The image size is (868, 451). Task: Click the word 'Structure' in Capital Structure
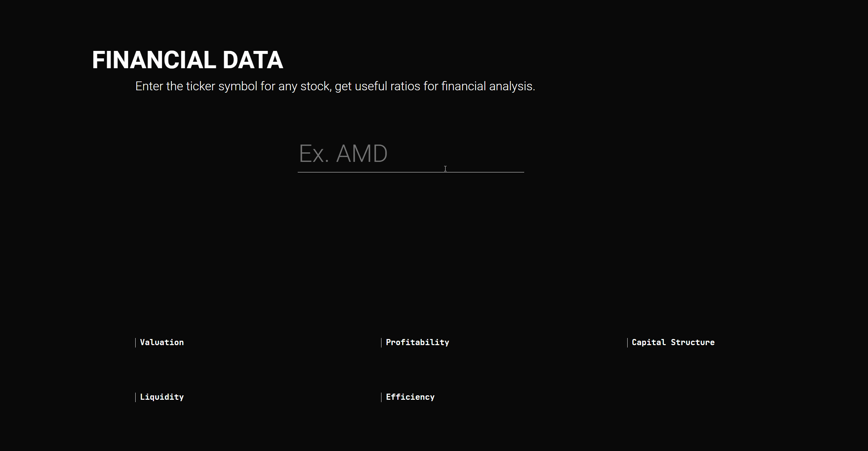(693, 342)
